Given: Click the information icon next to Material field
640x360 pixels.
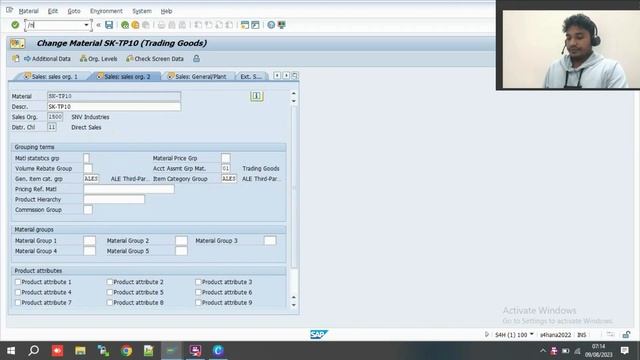Looking at the screenshot, I should click(257, 96).
